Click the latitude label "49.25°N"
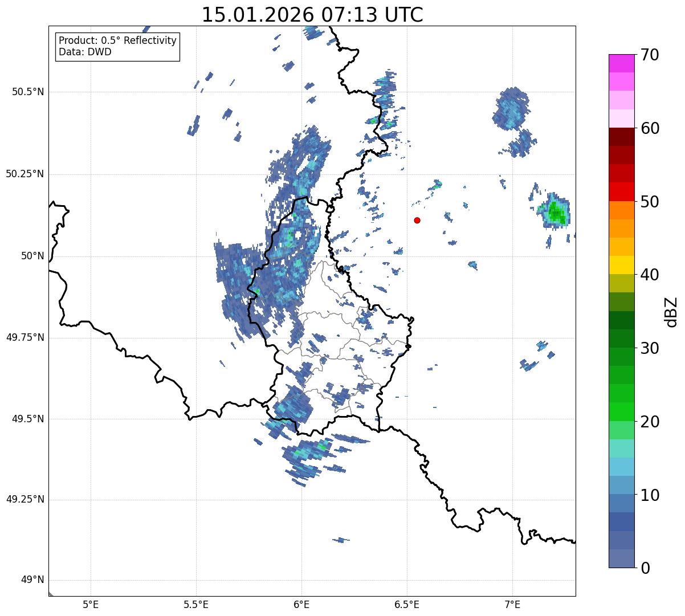This screenshot has width=685, height=616. click(x=25, y=499)
